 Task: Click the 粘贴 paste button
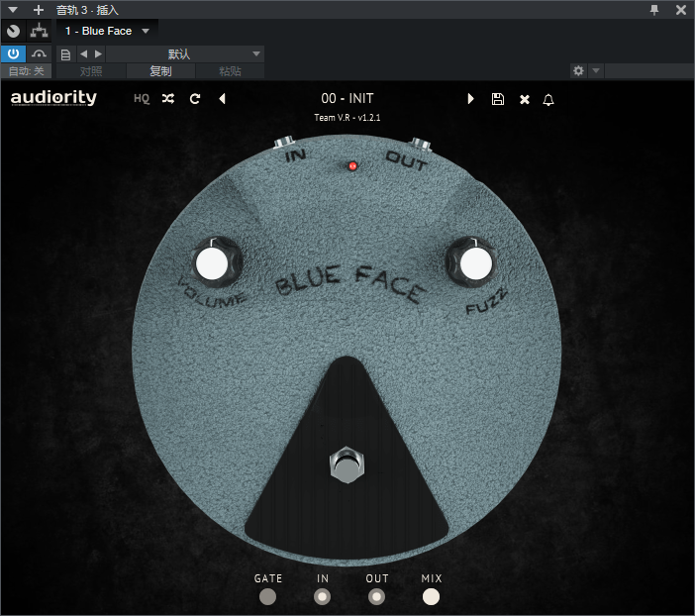[x=230, y=71]
